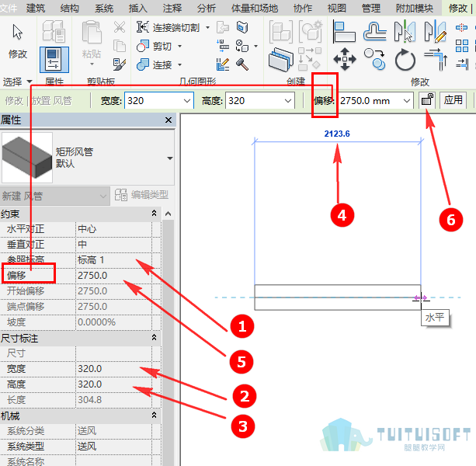The width and height of the screenshot is (476, 466).
Task: Click the rectangular duct type thumbnail
Action: coord(27,158)
